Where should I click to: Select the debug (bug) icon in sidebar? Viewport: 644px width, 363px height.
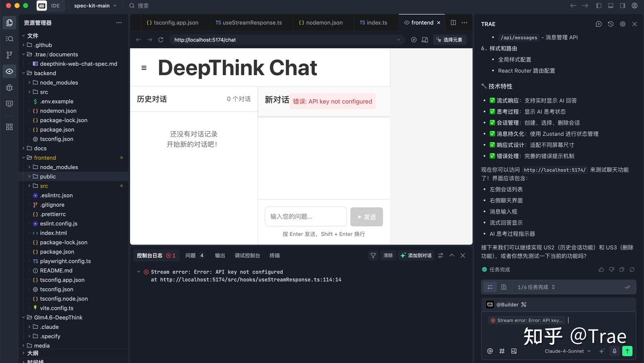click(9, 88)
